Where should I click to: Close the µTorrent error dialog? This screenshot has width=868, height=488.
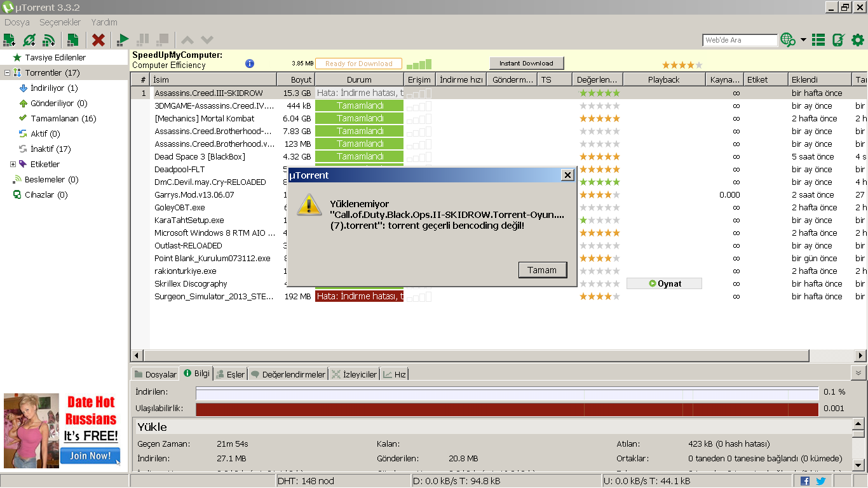(x=567, y=175)
